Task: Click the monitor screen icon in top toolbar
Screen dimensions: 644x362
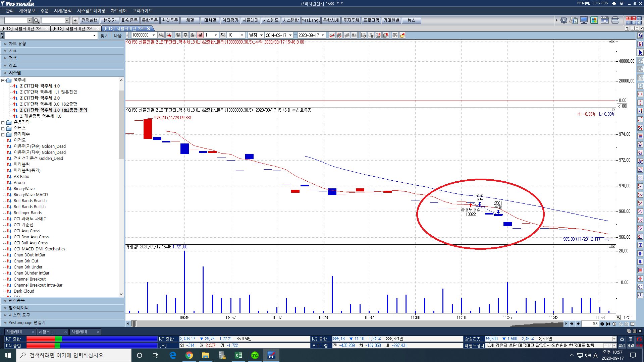Action: (584, 20)
